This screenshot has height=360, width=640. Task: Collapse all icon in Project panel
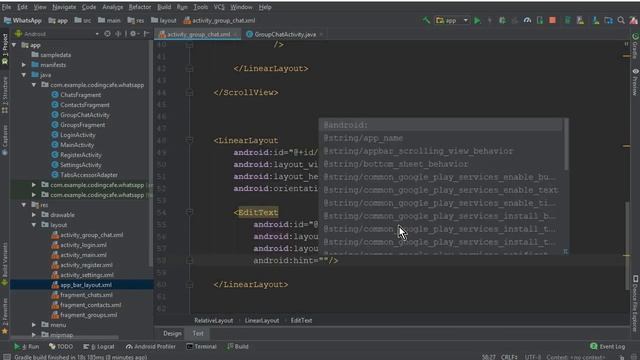click(x=118, y=34)
